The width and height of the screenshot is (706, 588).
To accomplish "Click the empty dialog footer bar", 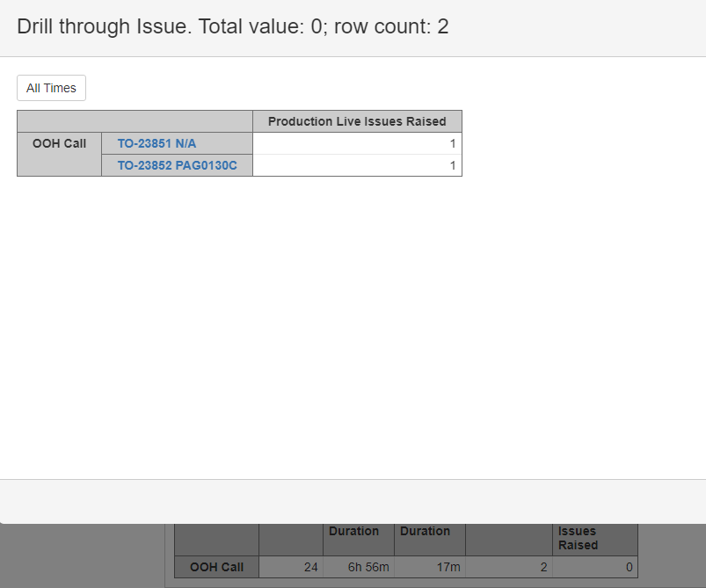I will click(x=353, y=501).
